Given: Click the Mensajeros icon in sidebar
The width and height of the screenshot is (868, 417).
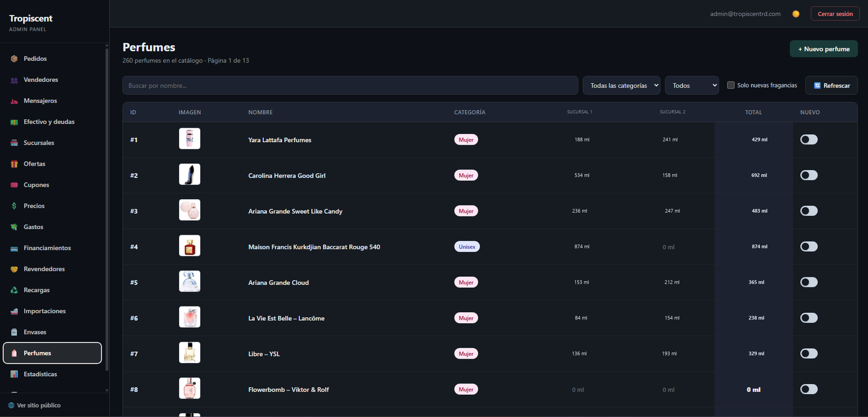Looking at the screenshot, I should [14, 101].
